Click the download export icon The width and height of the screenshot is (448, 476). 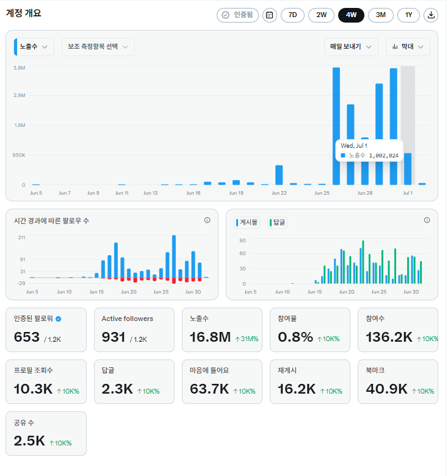pyautogui.click(x=432, y=15)
